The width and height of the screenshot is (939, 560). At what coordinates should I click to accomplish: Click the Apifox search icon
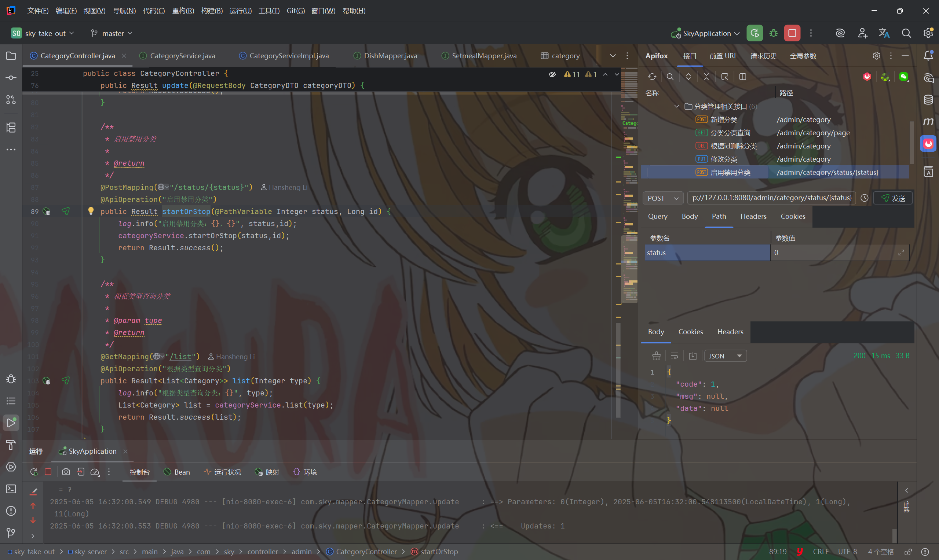670,77
